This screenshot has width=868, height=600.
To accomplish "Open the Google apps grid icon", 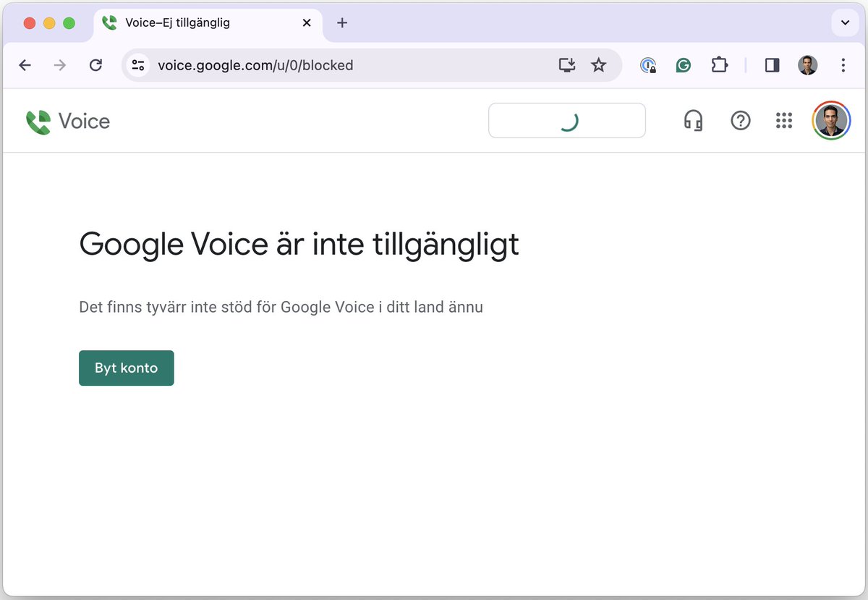I will (784, 121).
